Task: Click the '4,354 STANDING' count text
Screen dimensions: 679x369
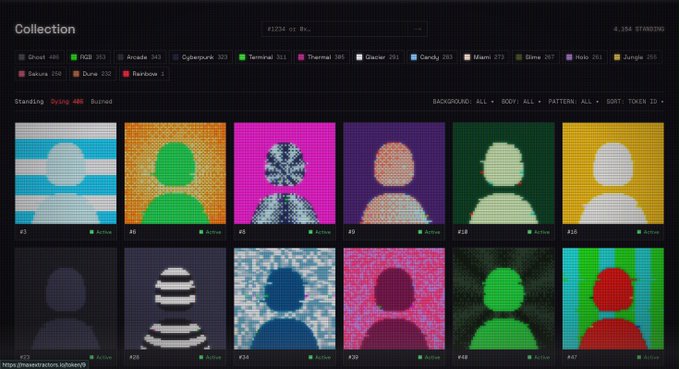Action: point(638,29)
